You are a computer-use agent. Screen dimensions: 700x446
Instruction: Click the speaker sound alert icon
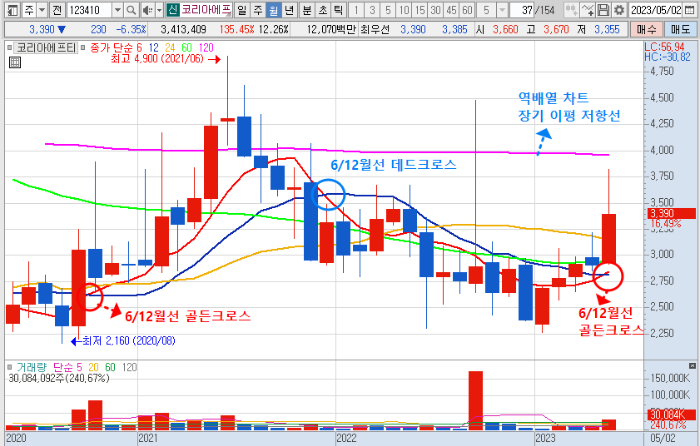(147, 10)
